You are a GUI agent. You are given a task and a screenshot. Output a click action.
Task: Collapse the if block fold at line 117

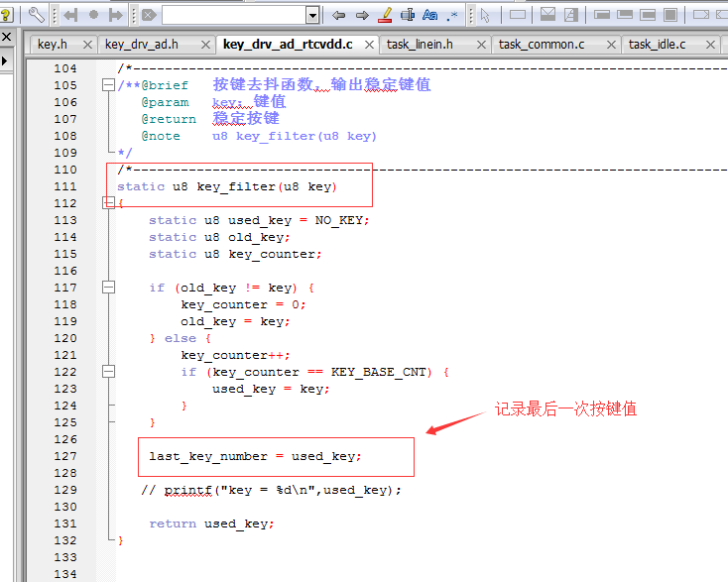[x=109, y=288]
